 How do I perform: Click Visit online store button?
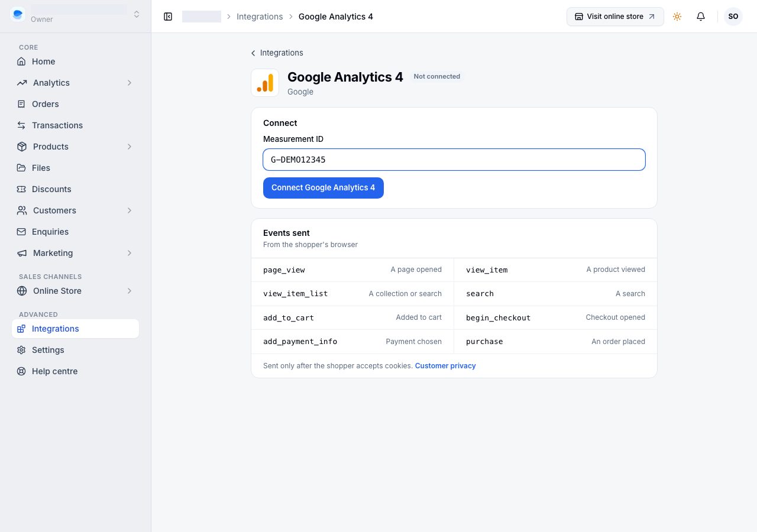click(615, 17)
